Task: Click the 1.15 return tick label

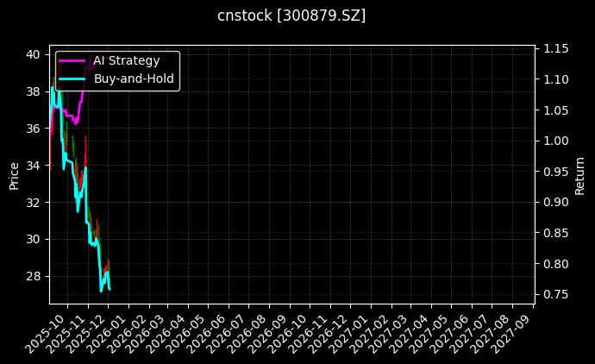Action: pos(556,48)
